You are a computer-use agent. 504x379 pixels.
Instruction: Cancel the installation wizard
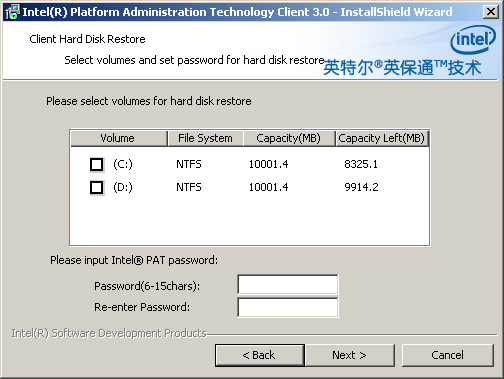point(447,355)
